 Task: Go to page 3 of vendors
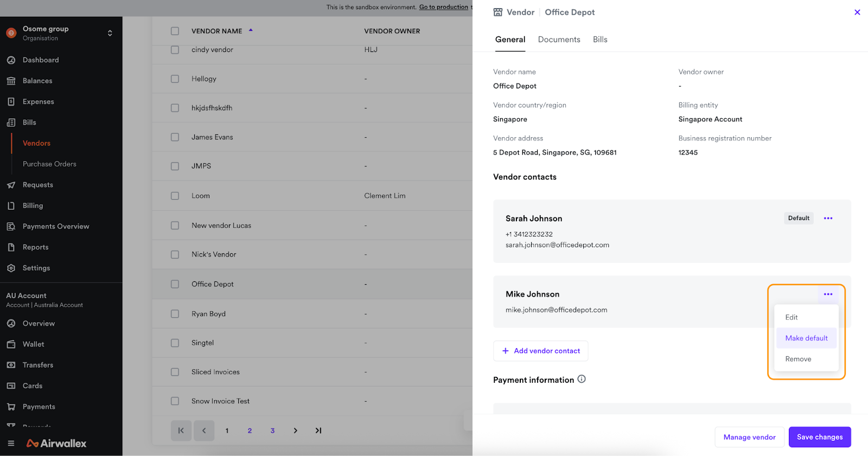(272, 431)
